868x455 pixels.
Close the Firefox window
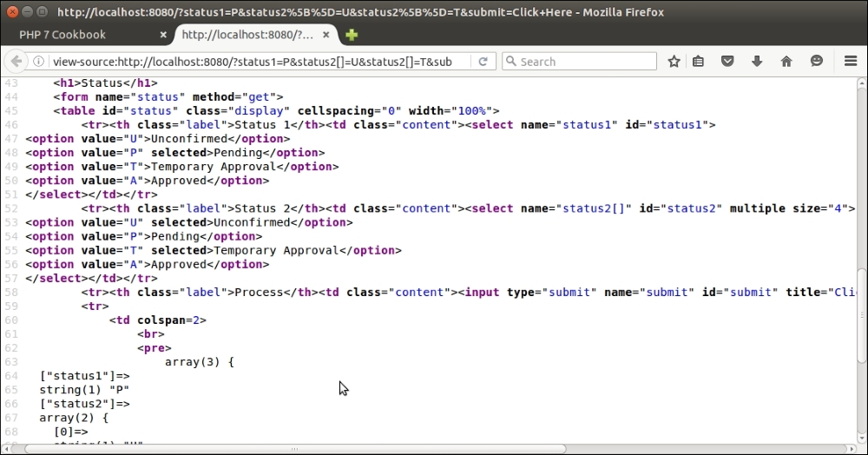pos(12,11)
